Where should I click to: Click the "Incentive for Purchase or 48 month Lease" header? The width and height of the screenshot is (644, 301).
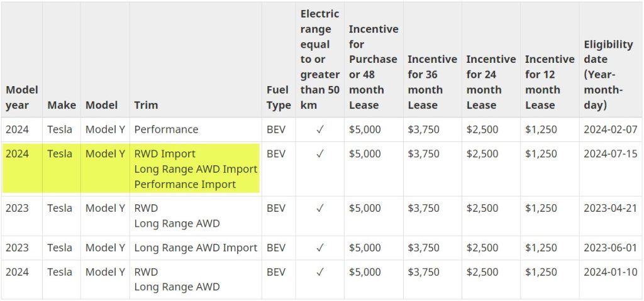(374, 67)
